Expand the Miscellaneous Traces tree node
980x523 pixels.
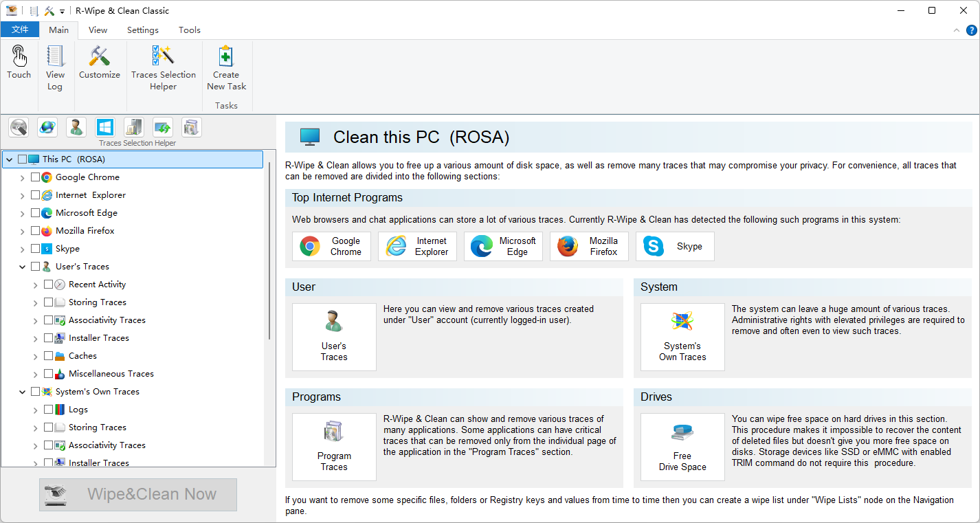point(35,374)
